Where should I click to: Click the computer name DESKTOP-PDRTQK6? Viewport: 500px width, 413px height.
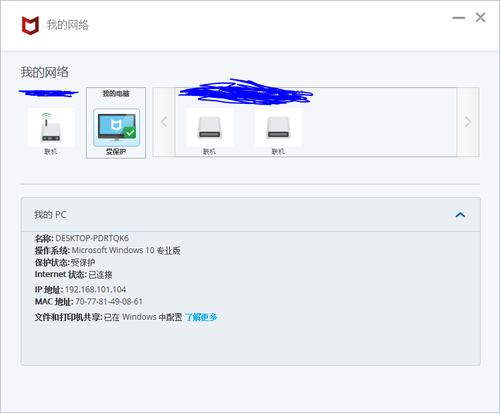click(x=92, y=238)
